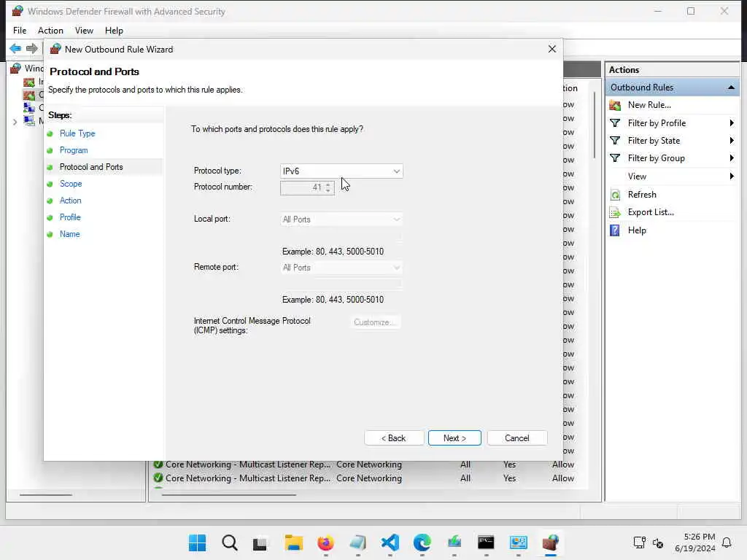The image size is (747, 560).
Task: Launch Firefox from the taskbar
Action: [x=325, y=542]
